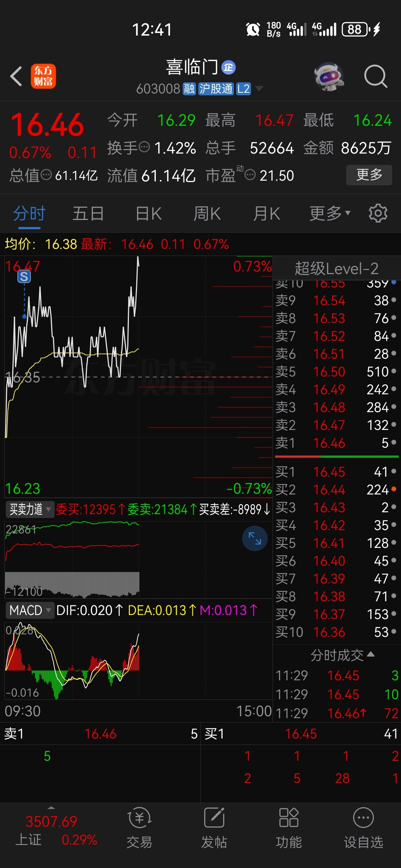Tap the 12:41 clock in status bar

(x=152, y=30)
